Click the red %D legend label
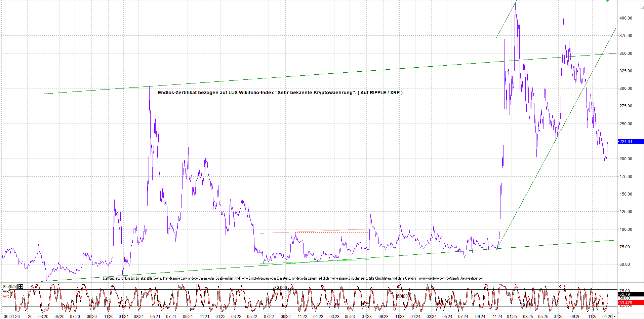Image resolution: width=644 pixels, height=319 pixels. 6,297
